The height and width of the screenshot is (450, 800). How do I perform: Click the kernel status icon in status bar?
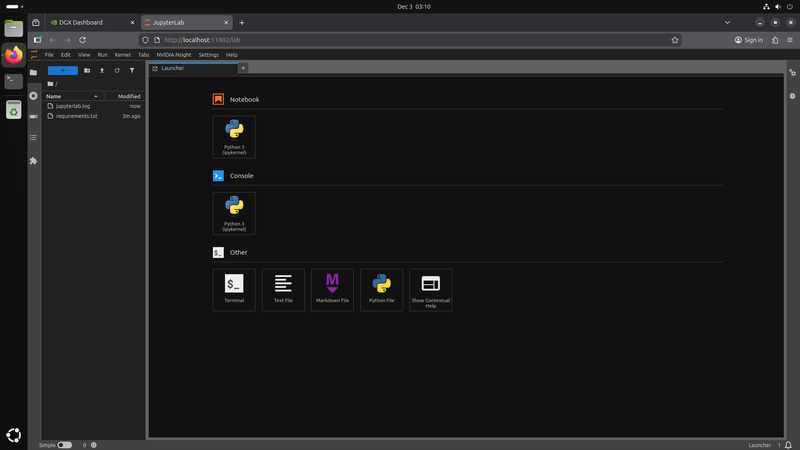pos(94,445)
